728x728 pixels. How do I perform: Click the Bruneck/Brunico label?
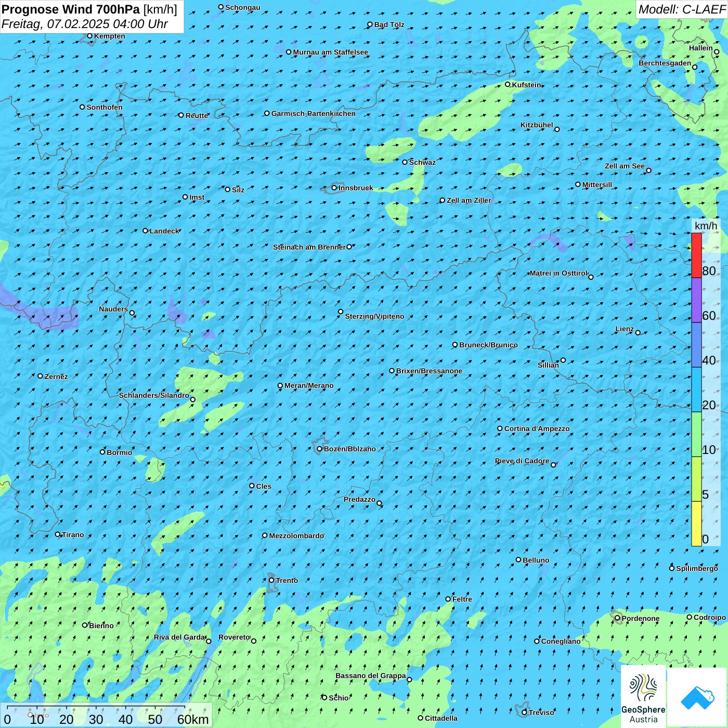coord(488,345)
